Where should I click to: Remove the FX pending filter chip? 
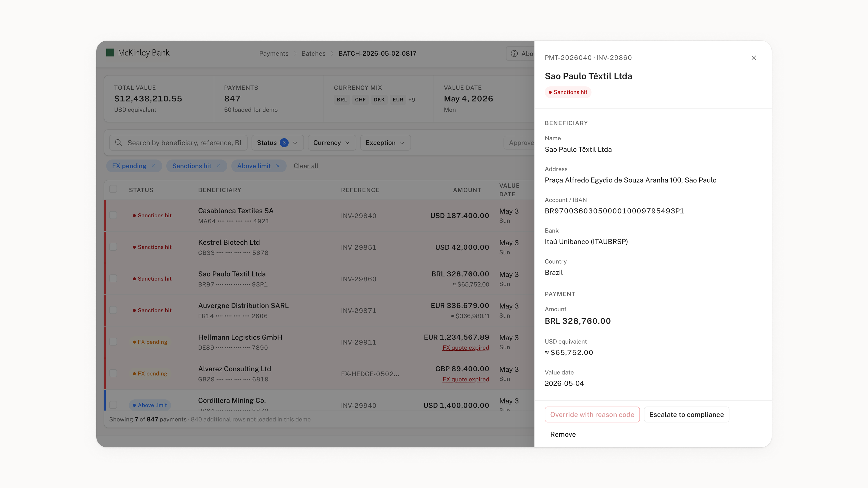[x=153, y=166]
